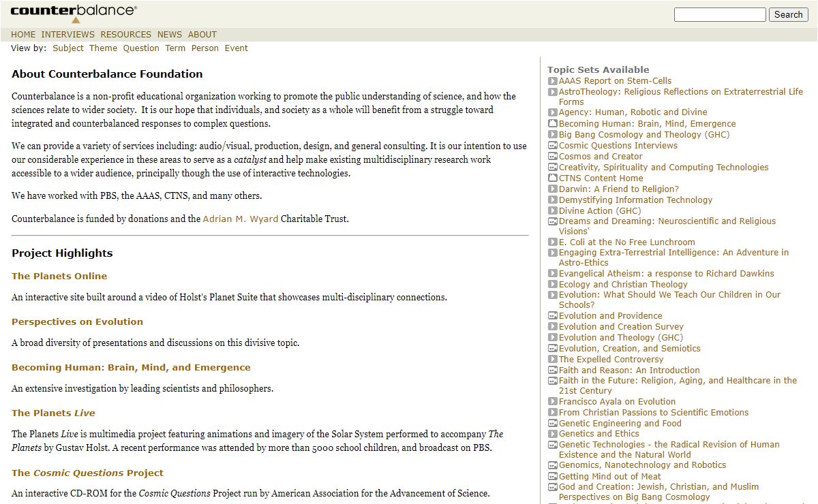Viewport: 818px width, 504px height.
Task: Click the icon beside Evolution, Creation, and Semiotics
Action: pyautogui.click(x=553, y=349)
